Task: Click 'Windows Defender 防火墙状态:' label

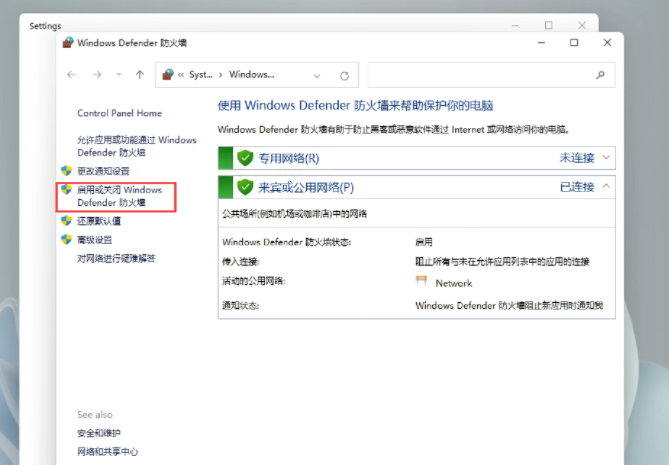Action: [x=286, y=242]
